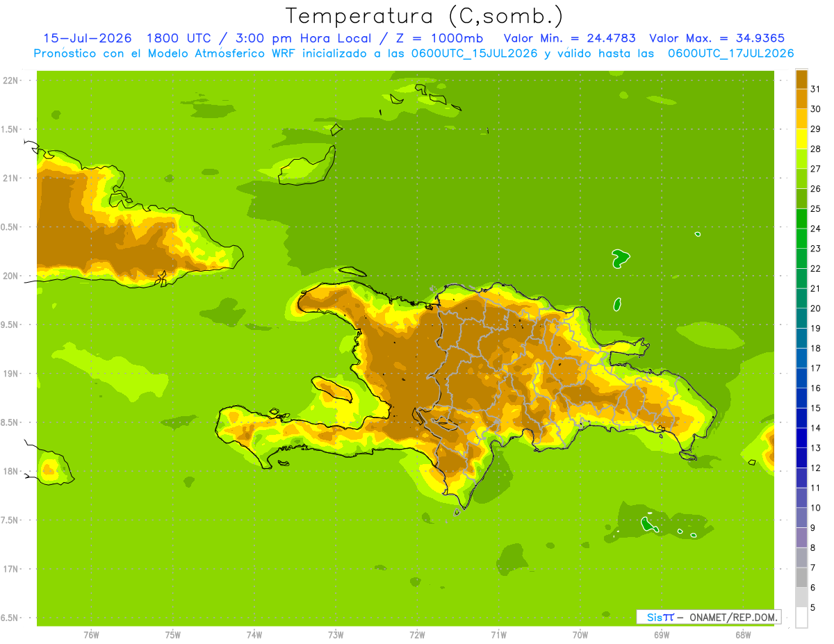Click the 73W longitude axis label
The image size is (834, 644).
tap(336, 634)
